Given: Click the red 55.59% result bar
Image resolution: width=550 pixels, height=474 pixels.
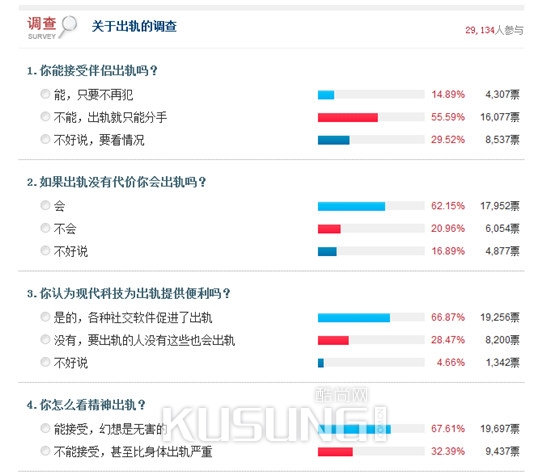Looking at the screenshot, I should click(x=348, y=118).
